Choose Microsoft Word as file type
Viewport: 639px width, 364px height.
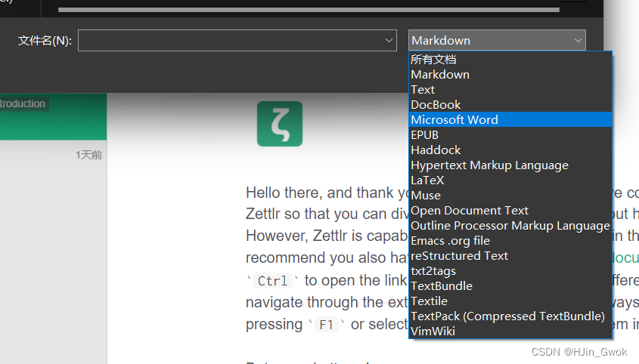[510, 120]
